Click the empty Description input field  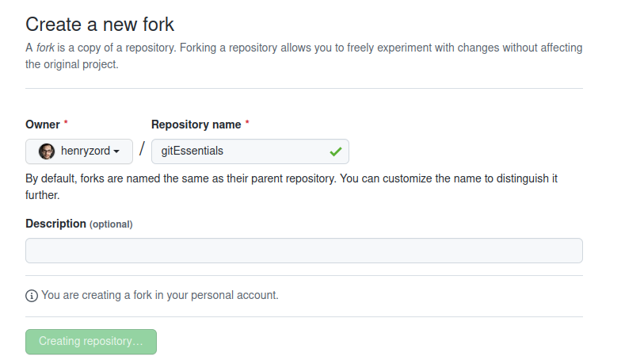[x=304, y=251]
